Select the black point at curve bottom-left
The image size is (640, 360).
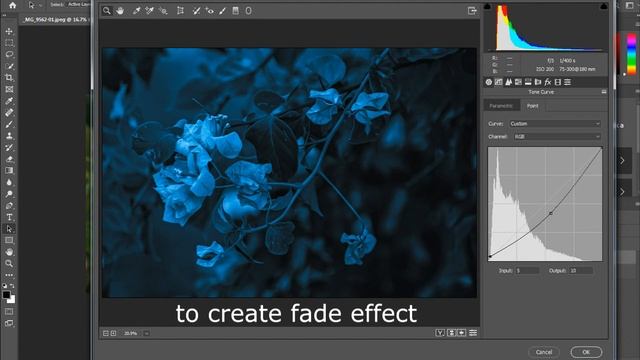coord(490,256)
